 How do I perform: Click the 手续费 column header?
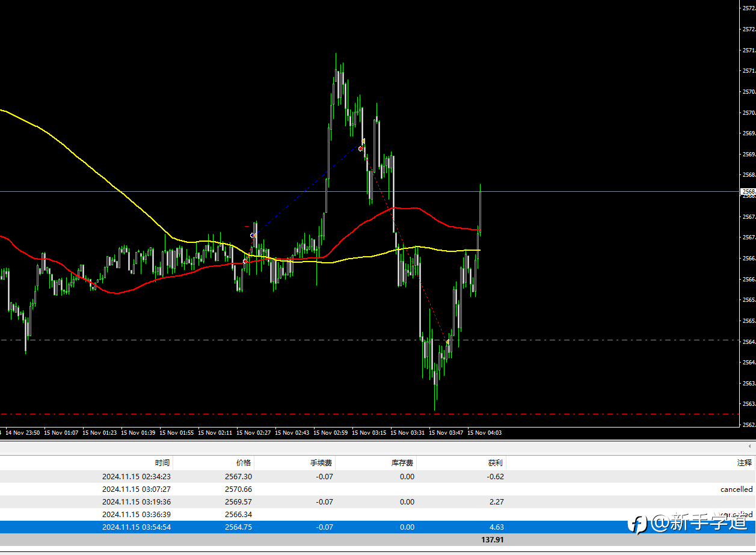click(321, 463)
